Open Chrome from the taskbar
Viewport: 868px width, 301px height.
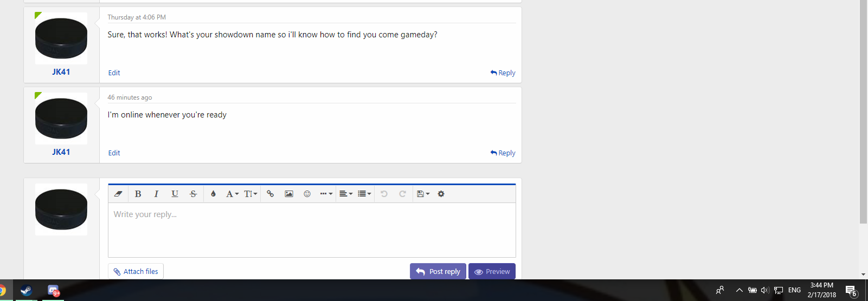(3, 291)
